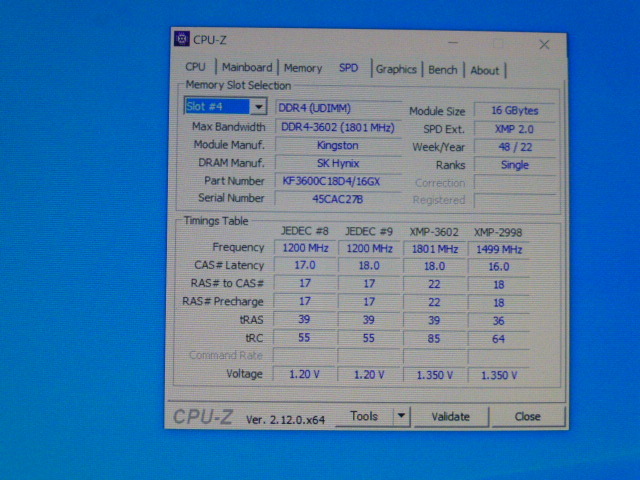Viewport: 640px width, 480px height.
Task: Minimize the CPU-Z window
Action: (x=453, y=42)
